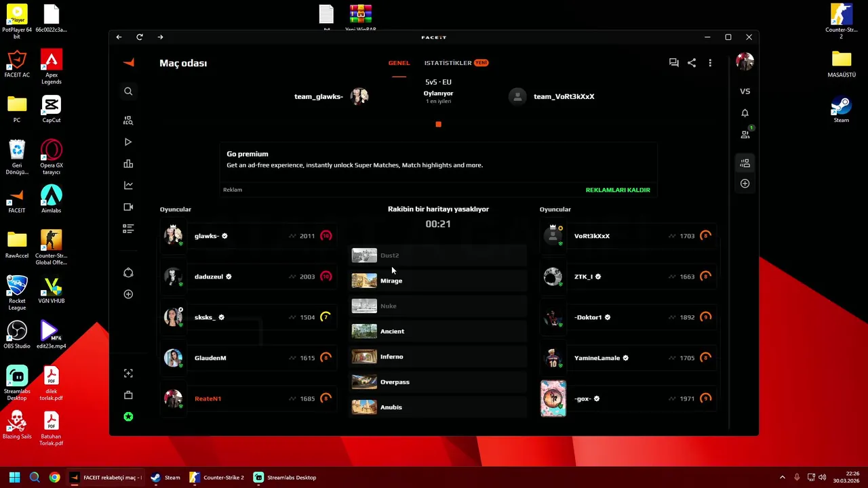Screen dimensions: 868x488
Task: Click the fullscreen scan icon in sidebar
Action: pyautogui.click(x=128, y=373)
